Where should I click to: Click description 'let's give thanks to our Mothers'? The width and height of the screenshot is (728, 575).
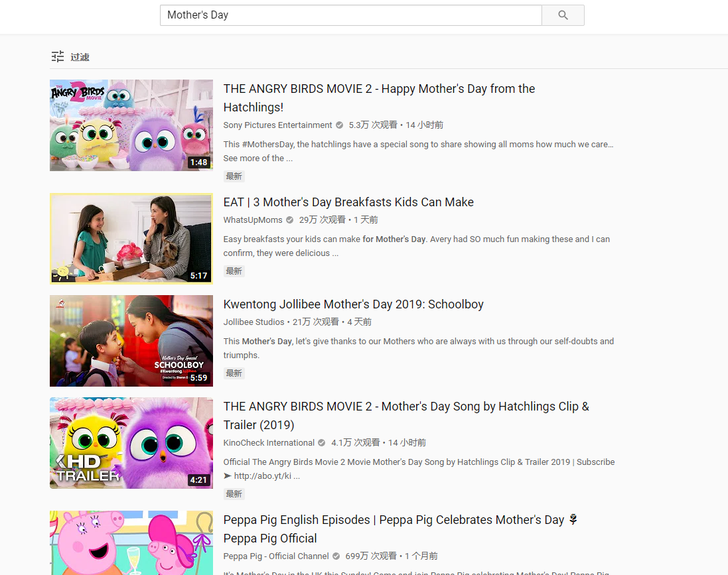pos(418,348)
